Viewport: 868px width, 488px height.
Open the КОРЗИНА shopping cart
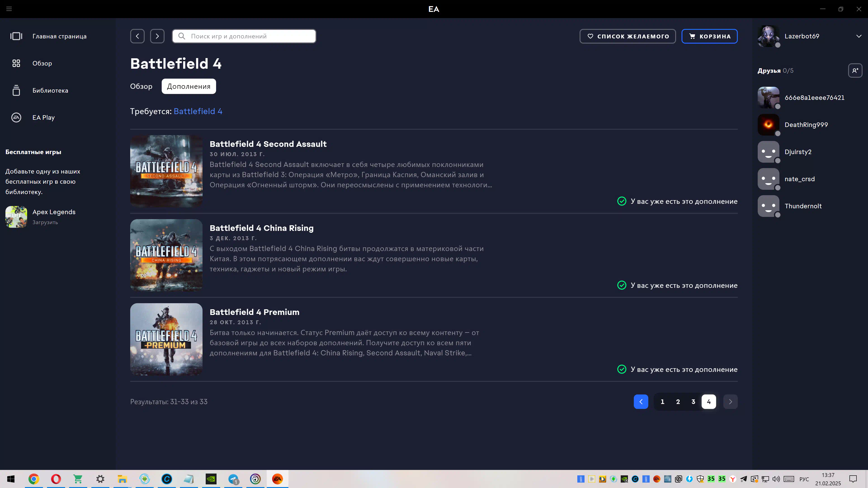[x=710, y=36]
